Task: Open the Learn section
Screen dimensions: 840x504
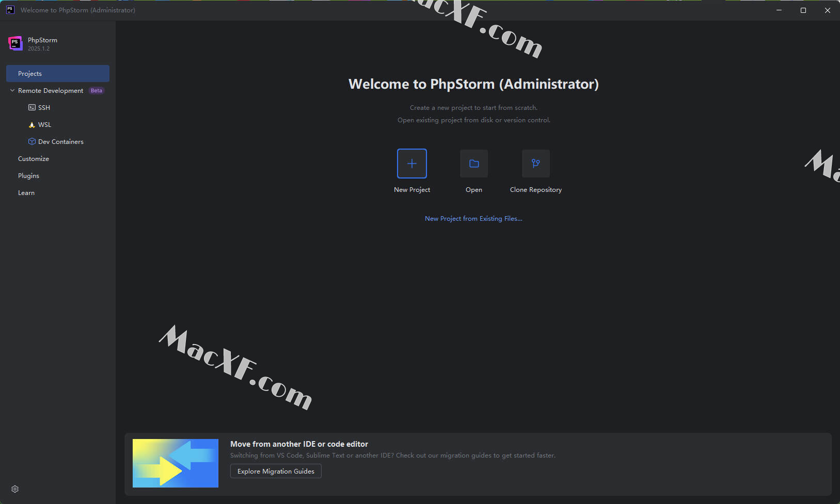Action: pos(26,192)
